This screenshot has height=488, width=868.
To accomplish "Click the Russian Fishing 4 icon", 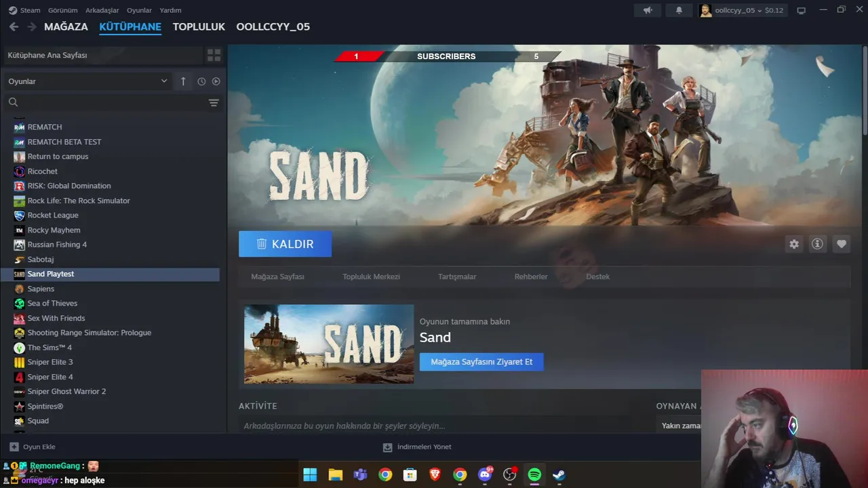I will pos(20,245).
